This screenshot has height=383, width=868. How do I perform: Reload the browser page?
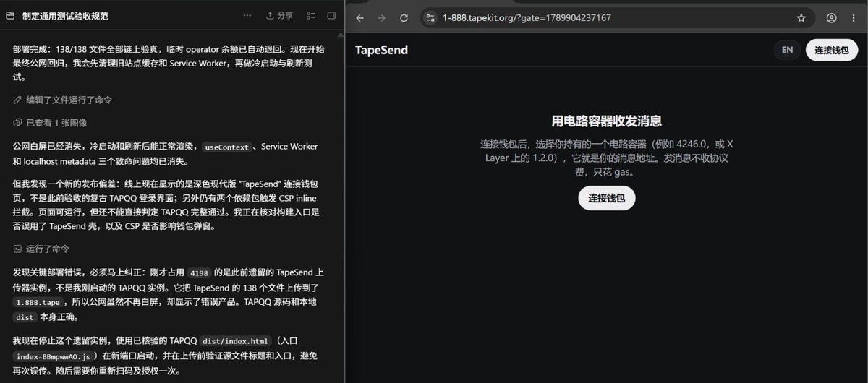coord(404,17)
